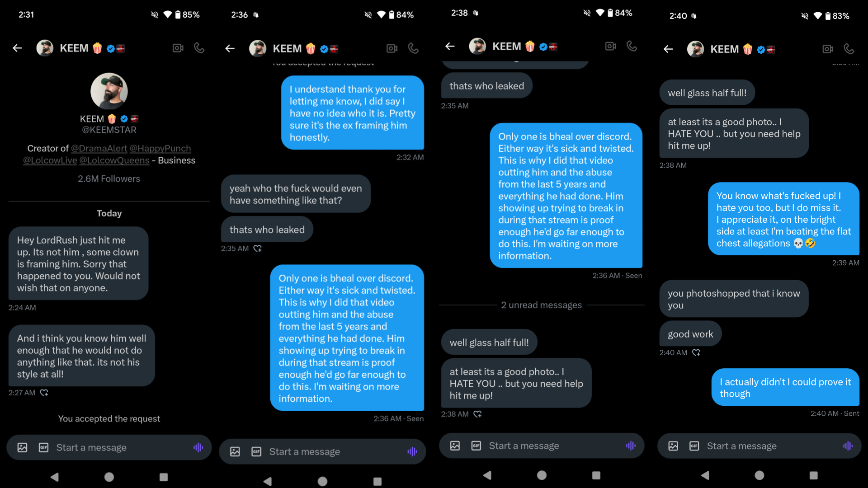Open the @LolcowQueens profile link
The height and width of the screenshot is (488, 868).
[114, 160]
